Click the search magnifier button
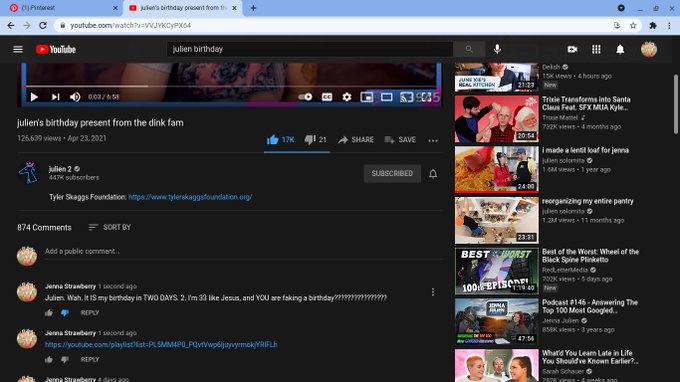 (469, 49)
